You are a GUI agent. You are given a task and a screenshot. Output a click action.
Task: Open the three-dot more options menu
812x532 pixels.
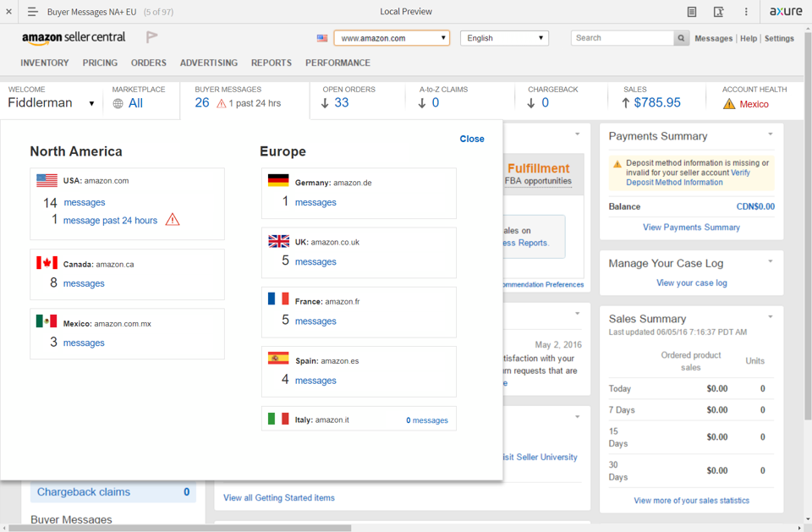click(746, 11)
